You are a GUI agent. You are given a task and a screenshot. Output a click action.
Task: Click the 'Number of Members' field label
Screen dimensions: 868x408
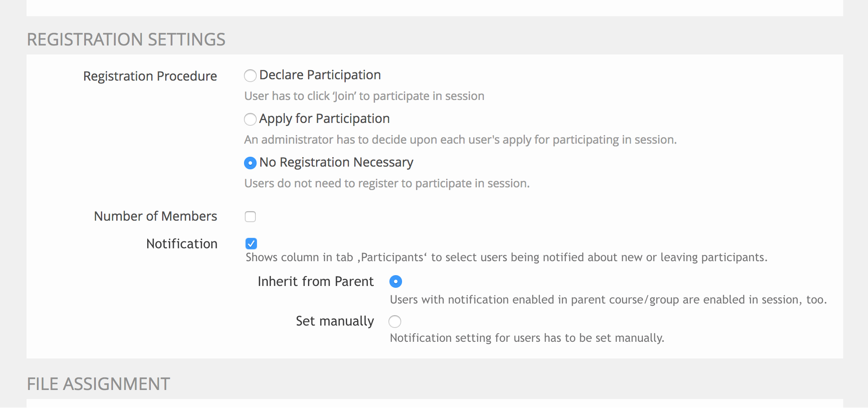pyautogui.click(x=155, y=217)
